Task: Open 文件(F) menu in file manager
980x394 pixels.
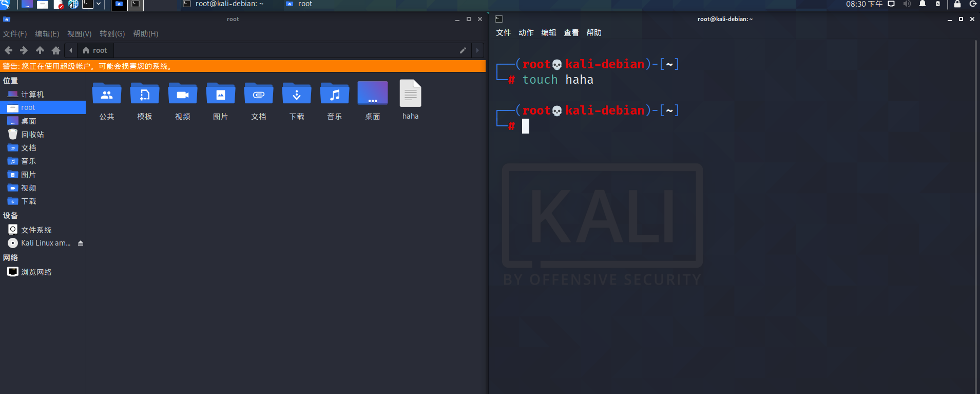Action: point(15,34)
